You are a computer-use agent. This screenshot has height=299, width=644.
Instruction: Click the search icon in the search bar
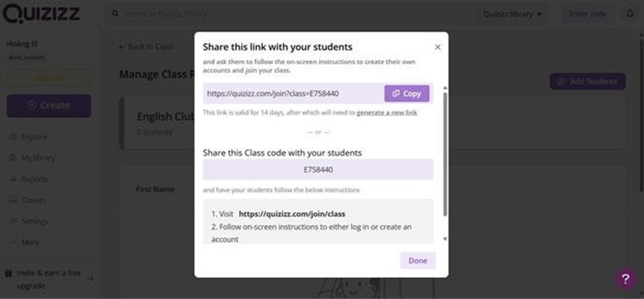pos(115,14)
